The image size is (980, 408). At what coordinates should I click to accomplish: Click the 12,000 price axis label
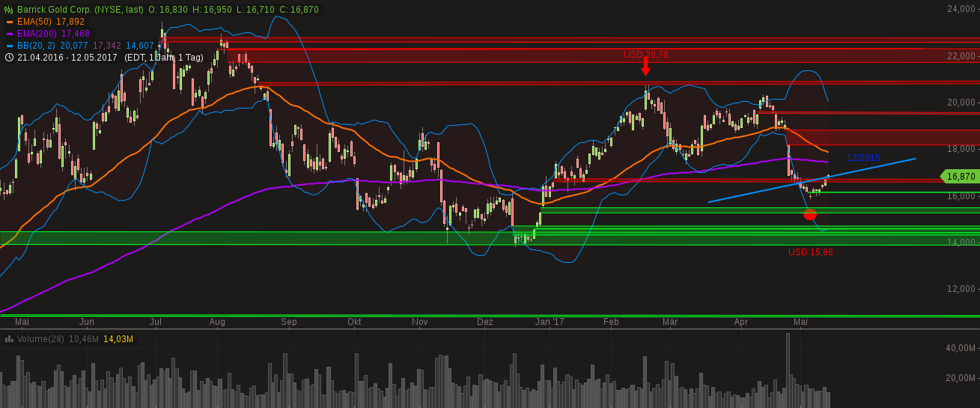(x=962, y=289)
